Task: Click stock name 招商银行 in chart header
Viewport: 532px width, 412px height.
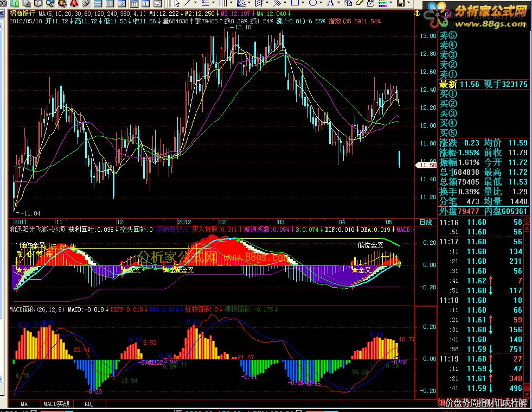Action: 22,14
